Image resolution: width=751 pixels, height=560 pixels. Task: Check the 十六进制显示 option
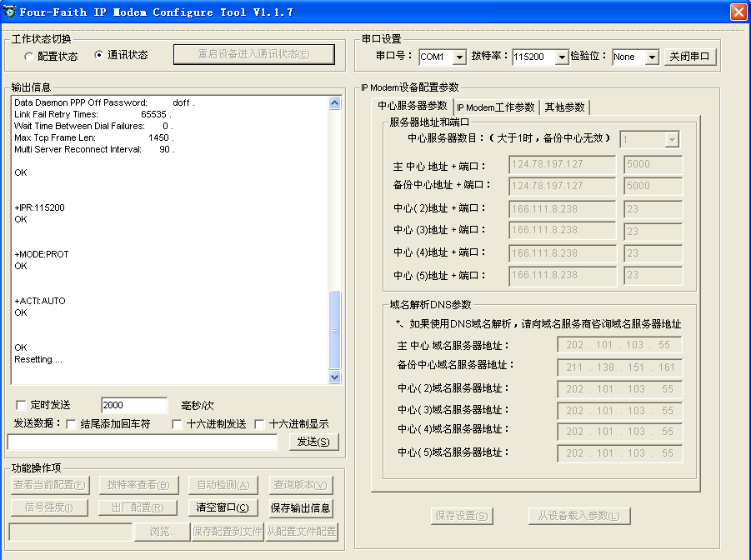pos(259,424)
